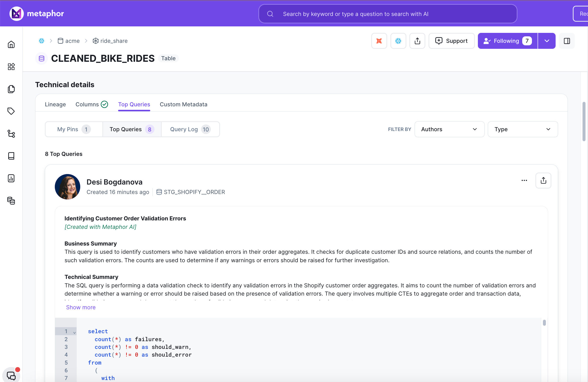Click Desi Bogdanova's avatar photo

(68, 187)
